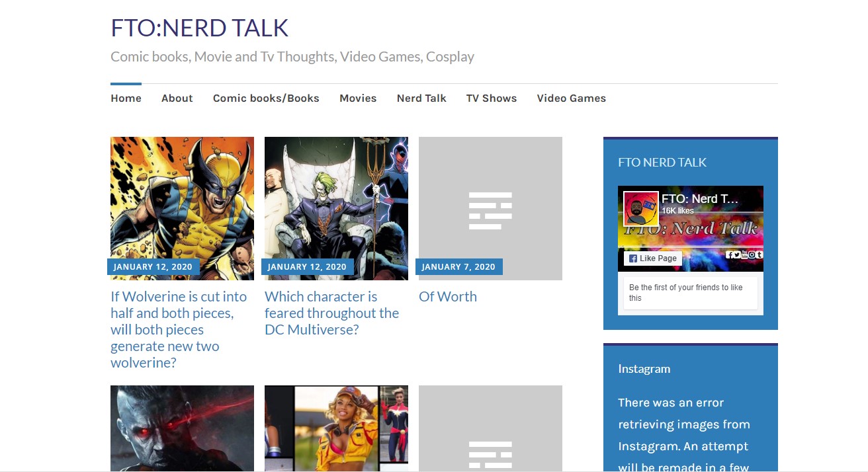Screen dimensions: 868x472
Task: Click the FTO:NERD TALK site title
Action: [x=199, y=28]
